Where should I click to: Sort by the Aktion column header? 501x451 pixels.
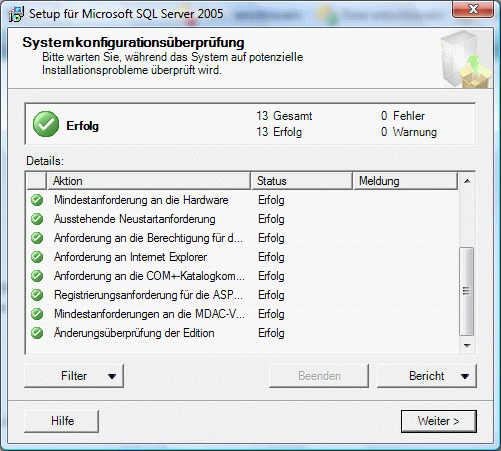tap(149, 181)
